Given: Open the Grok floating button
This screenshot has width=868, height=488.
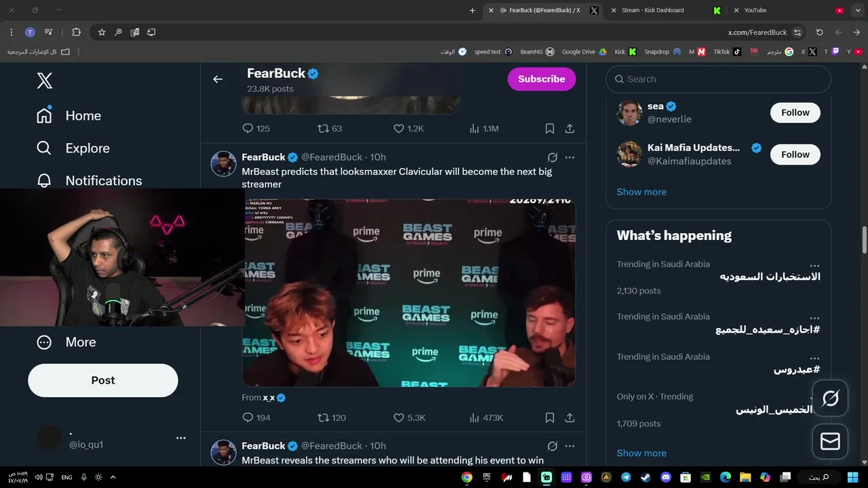Looking at the screenshot, I should (x=830, y=398).
